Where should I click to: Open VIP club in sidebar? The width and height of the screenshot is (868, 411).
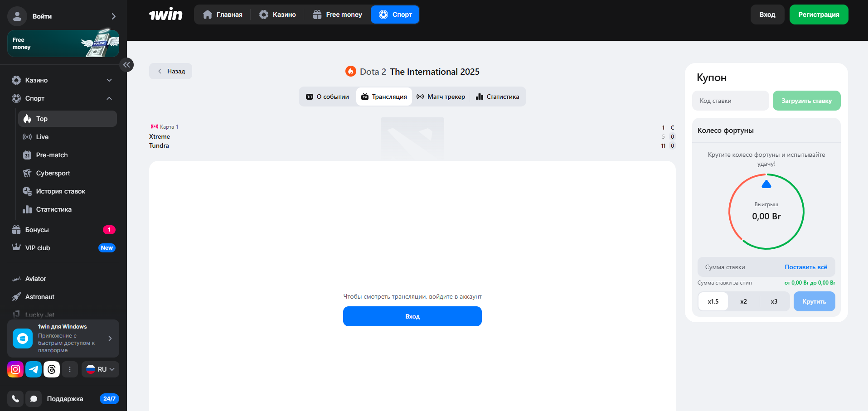63,248
